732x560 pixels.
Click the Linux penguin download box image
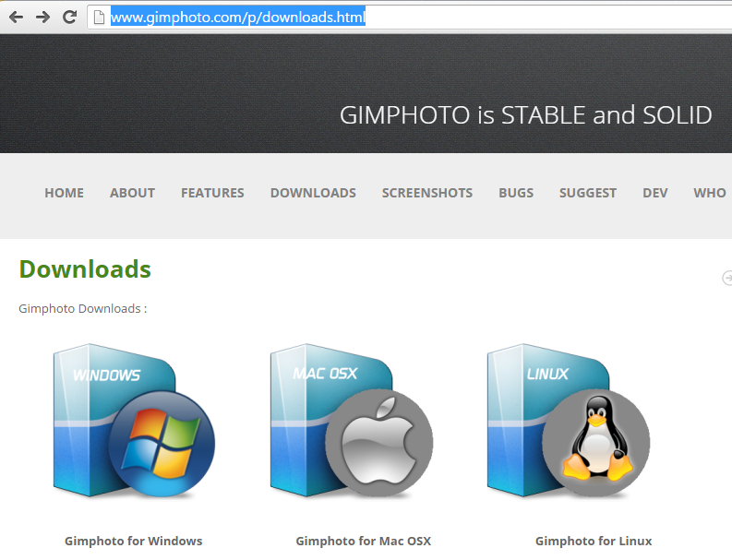(569, 421)
